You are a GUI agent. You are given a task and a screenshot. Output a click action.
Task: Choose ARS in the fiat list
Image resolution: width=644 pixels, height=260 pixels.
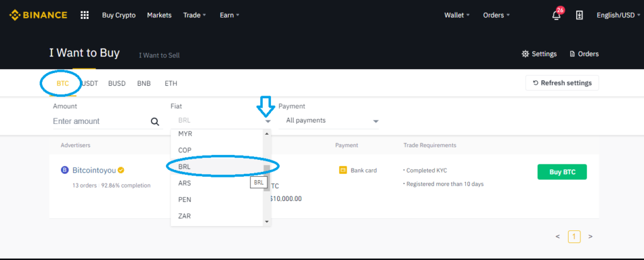tap(217, 183)
